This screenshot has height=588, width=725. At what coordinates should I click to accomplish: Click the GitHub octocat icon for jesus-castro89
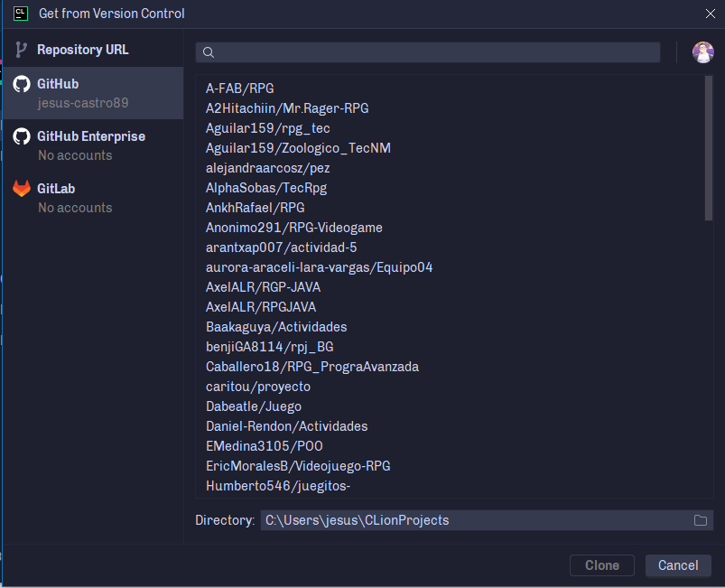click(22, 84)
